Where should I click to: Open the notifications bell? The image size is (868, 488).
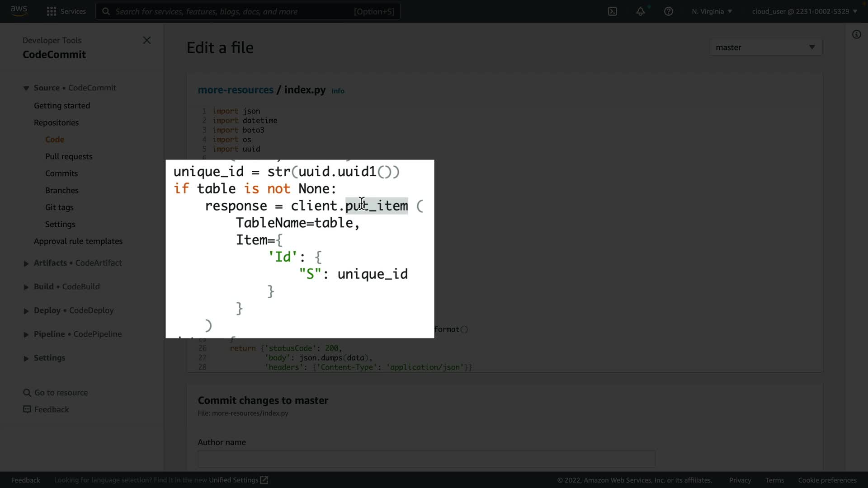click(x=641, y=11)
